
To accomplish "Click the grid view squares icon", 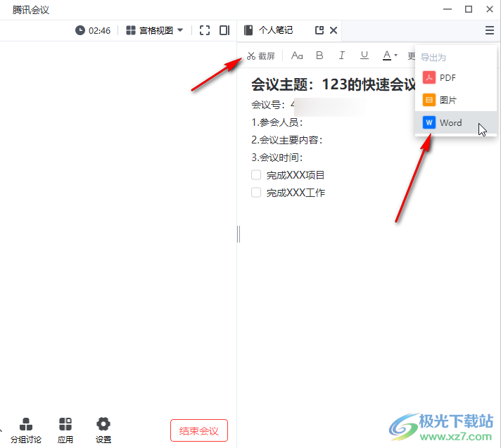I will [131, 30].
